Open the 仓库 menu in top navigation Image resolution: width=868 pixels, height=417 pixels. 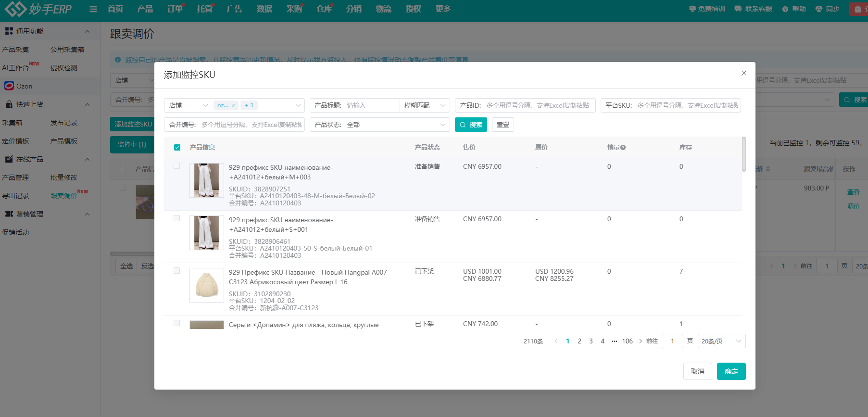click(x=324, y=9)
